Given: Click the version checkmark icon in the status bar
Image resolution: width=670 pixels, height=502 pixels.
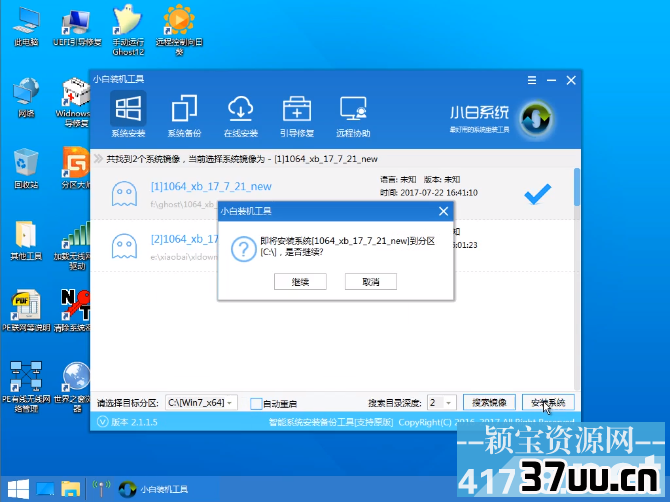Looking at the screenshot, I should [x=103, y=422].
